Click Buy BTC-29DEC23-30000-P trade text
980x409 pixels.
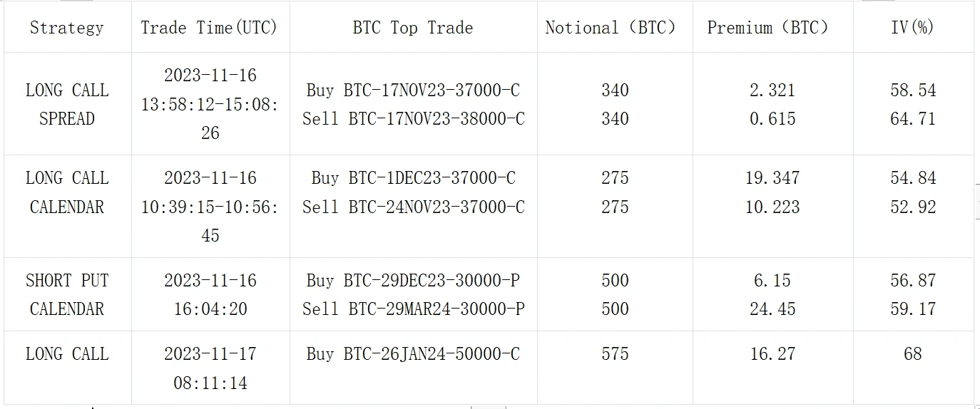(x=413, y=281)
